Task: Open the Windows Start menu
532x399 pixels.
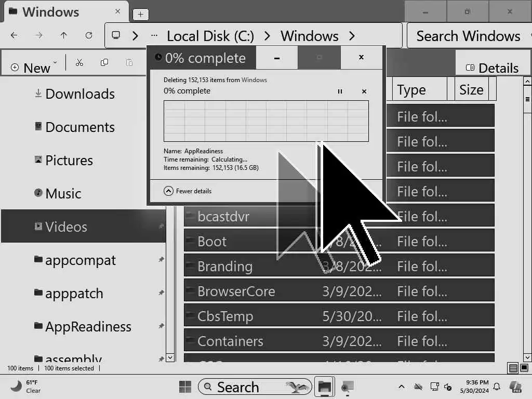Action: (185, 387)
